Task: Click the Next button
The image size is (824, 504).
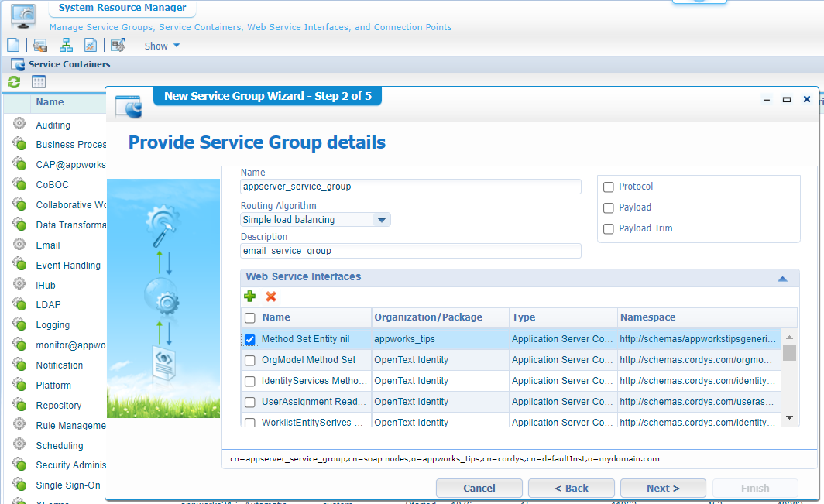Action: 663,488
